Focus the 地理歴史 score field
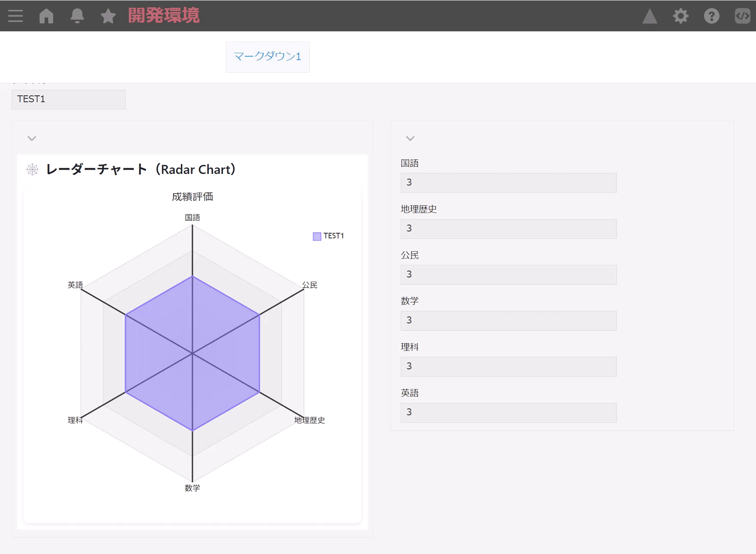Viewport: 756px width, 554px height. click(508, 229)
